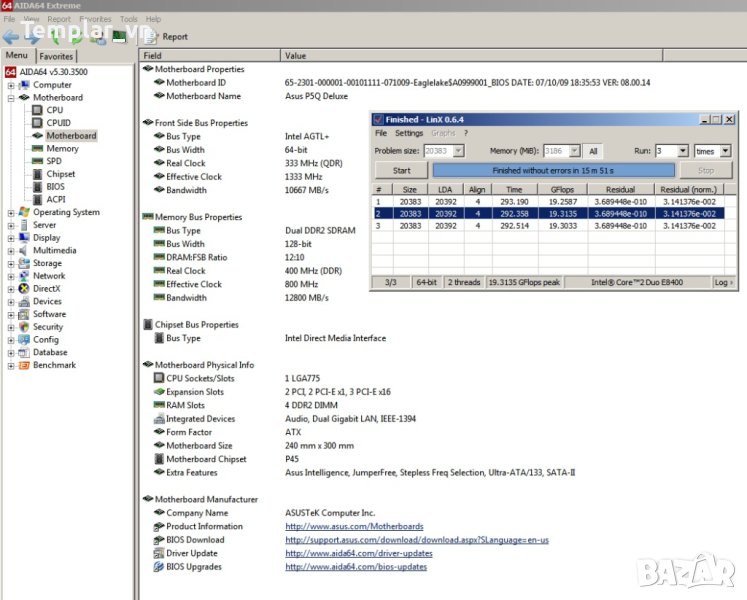Image resolution: width=747 pixels, height=600 pixels.
Task: Open the times unit dropdown
Action: 725,151
